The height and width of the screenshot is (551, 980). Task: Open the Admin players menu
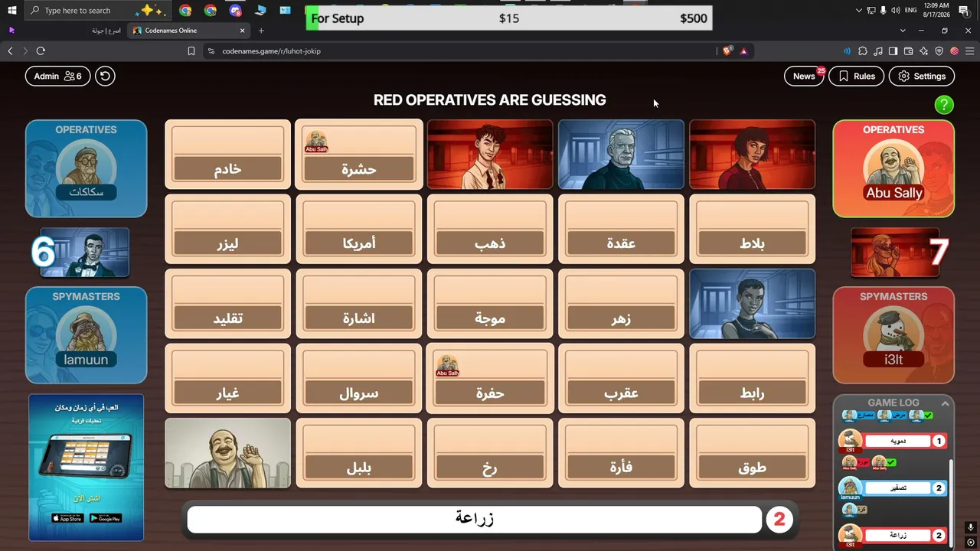(x=57, y=76)
